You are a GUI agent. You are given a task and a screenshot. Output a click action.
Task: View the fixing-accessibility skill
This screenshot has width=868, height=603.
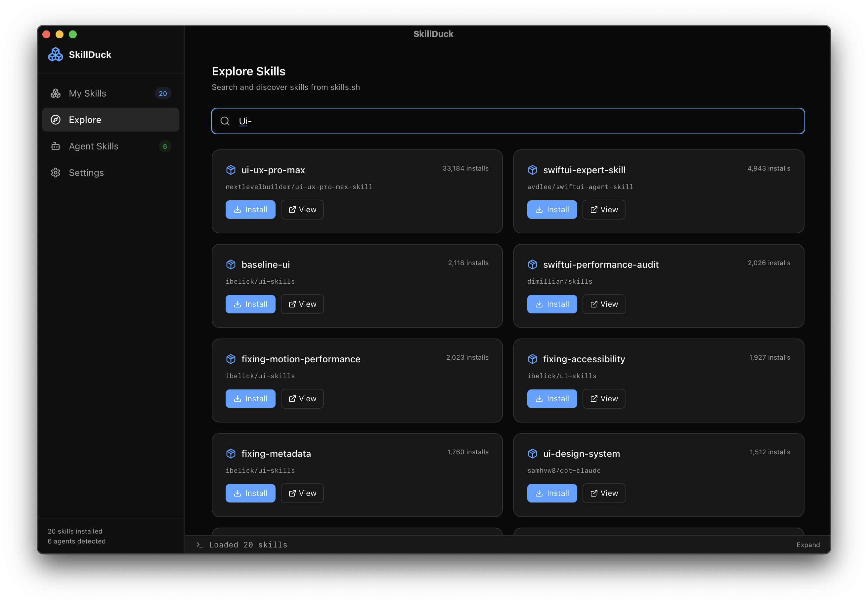603,399
